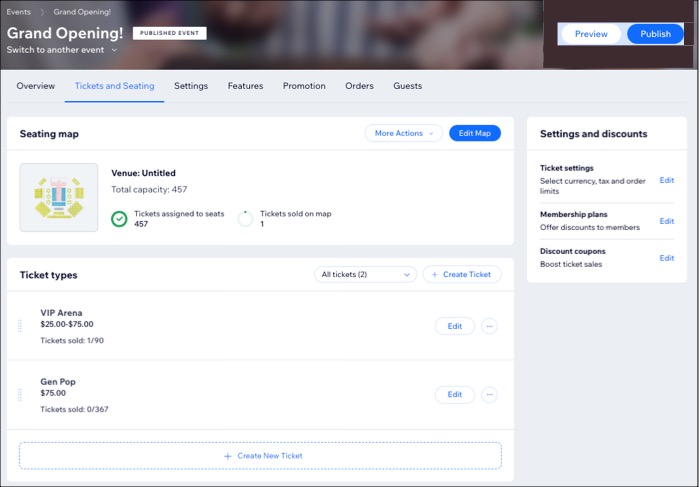700x487 pixels.
Task: Open the Promotion tab
Action: click(304, 86)
